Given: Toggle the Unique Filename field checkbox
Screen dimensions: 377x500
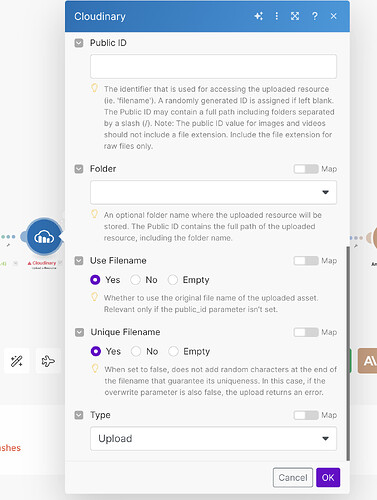Looking at the screenshot, I should pos(79,332).
